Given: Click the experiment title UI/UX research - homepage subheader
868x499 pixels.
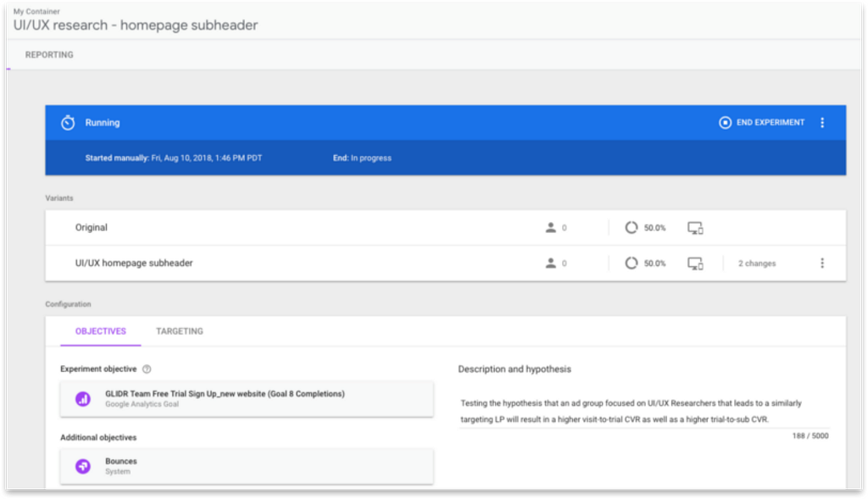Looking at the screenshot, I should 136,25.
